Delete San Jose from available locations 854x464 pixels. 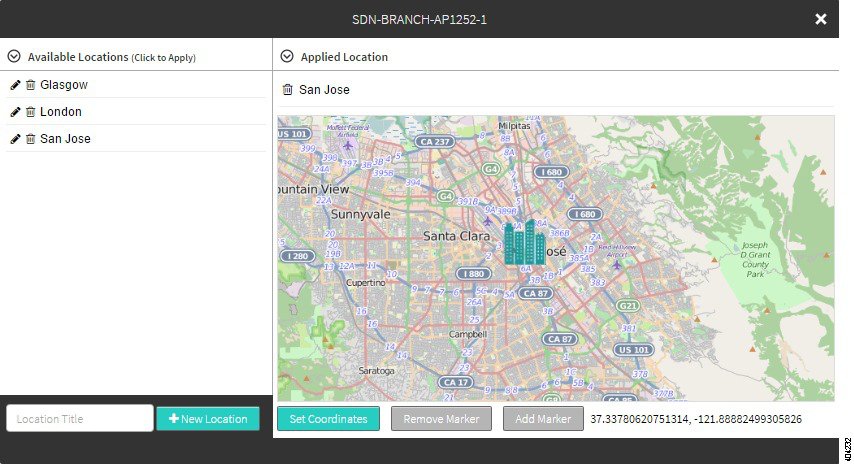(x=30, y=139)
